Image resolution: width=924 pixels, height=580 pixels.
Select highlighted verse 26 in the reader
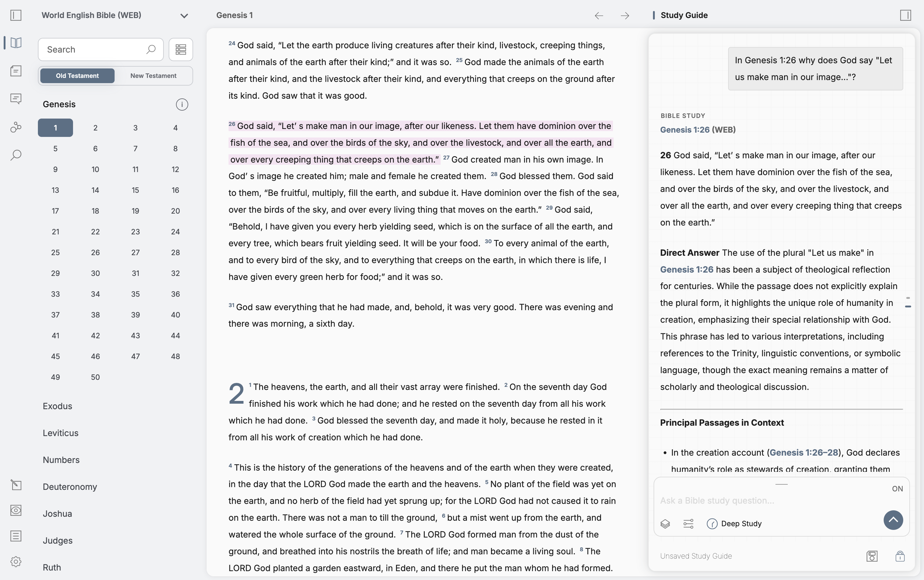tap(420, 143)
